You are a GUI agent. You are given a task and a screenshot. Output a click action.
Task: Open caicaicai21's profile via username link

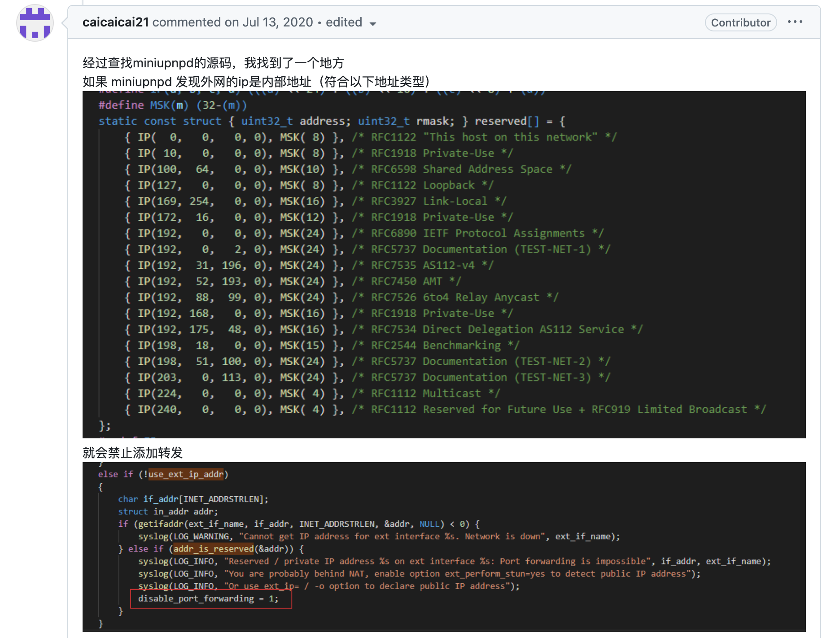(114, 22)
